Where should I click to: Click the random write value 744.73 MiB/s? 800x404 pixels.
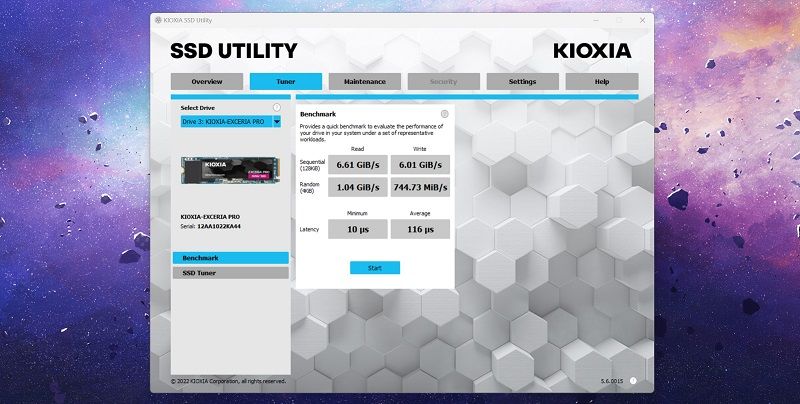point(420,187)
